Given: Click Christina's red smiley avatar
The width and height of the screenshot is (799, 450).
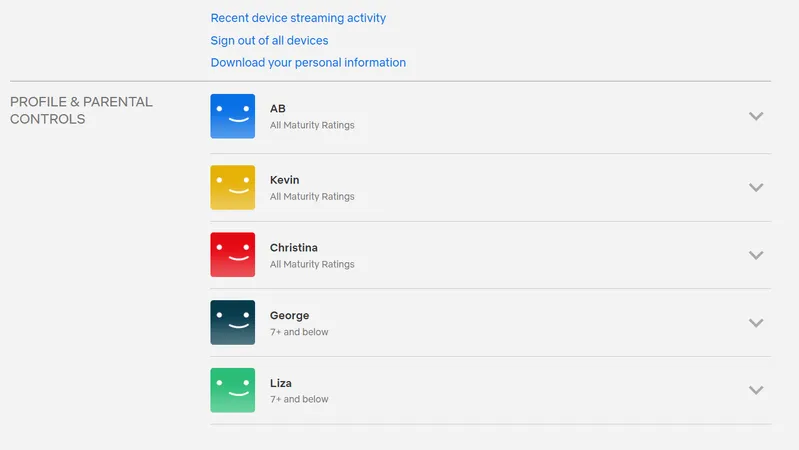Looking at the screenshot, I should [x=233, y=255].
